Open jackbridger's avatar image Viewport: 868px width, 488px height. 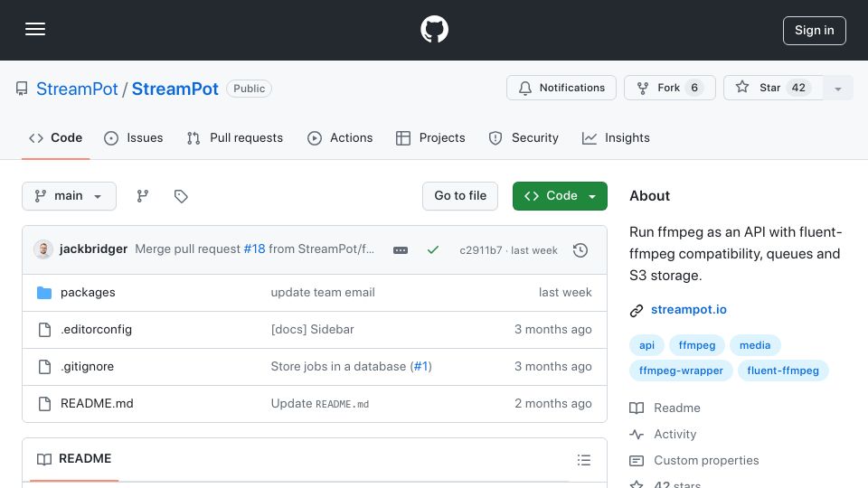tap(43, 249)
